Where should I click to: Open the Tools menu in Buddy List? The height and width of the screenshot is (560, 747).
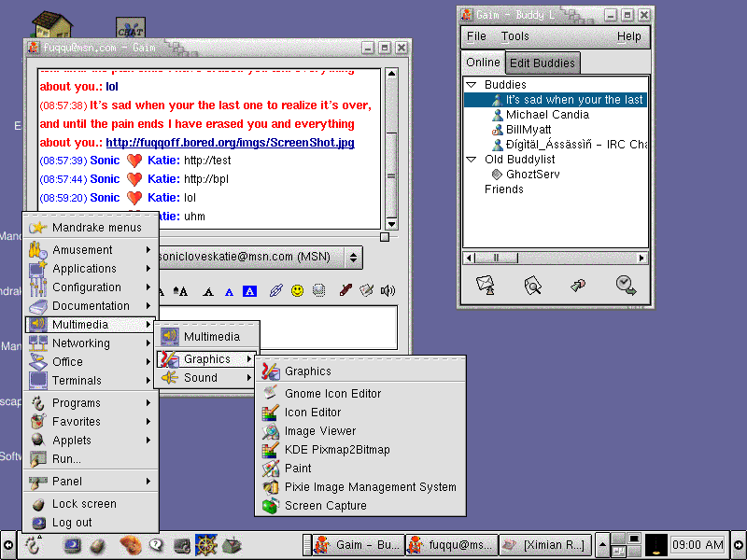tap(514, 36)
